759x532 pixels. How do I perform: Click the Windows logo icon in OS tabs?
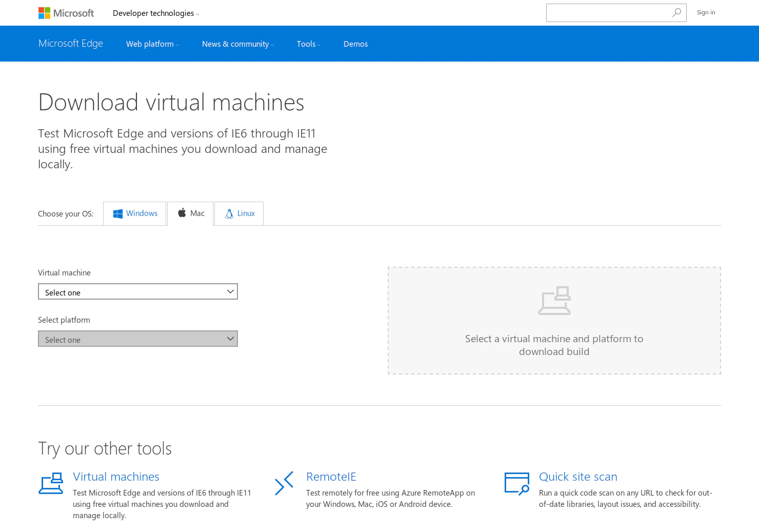pos(118,214)
